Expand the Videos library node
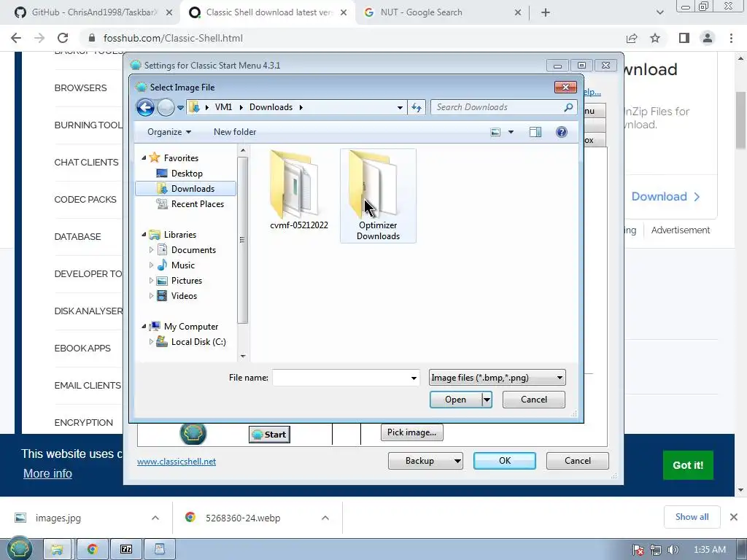Image resolution: width=747 pixels, height=560 pixels. pos(152,296)
